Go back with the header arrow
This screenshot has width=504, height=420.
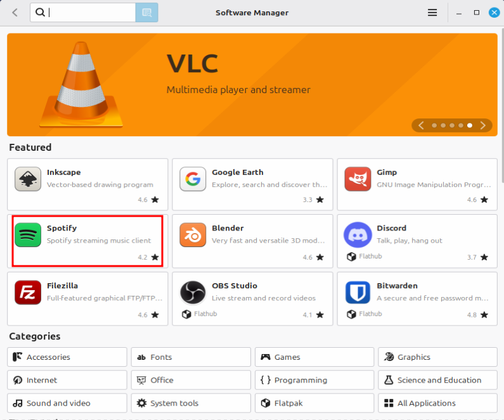click(15, 13)
